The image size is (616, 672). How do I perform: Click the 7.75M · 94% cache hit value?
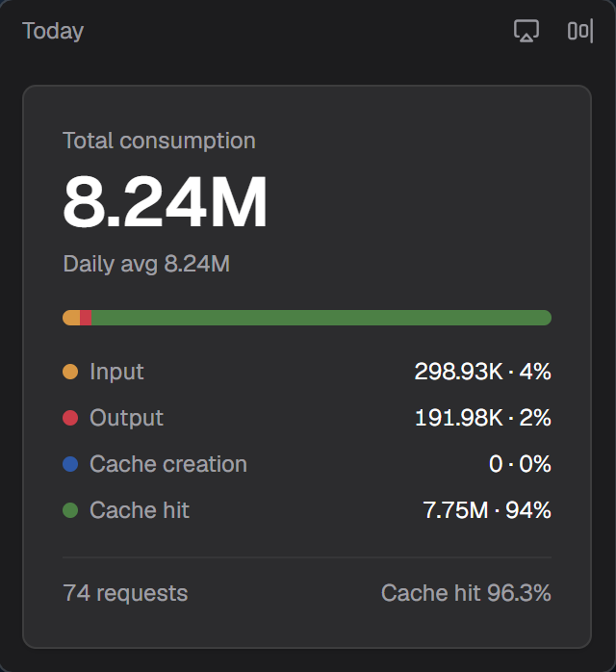(487, 510)
